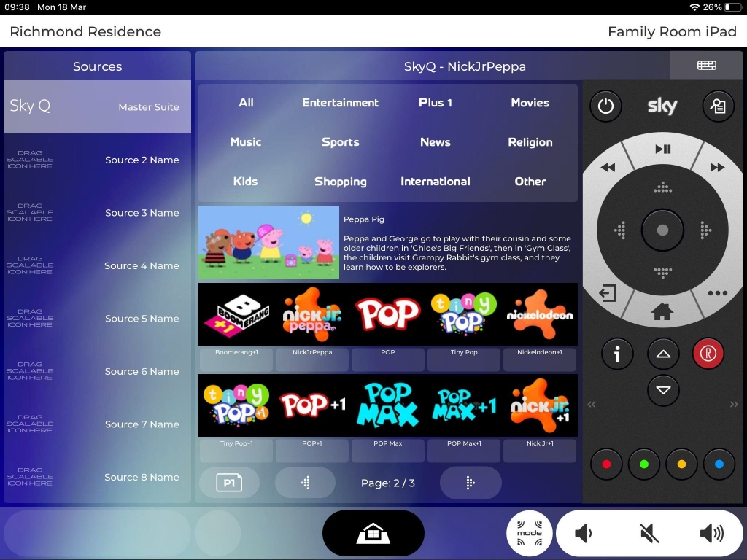Tap the red record R button
Screen dimensions: 747x560
[x=708, y=354]
